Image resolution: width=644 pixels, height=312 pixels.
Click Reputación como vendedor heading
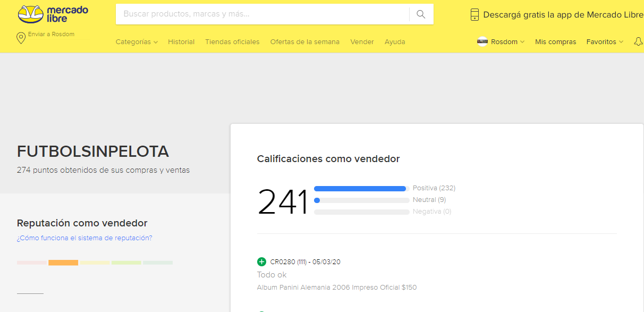pyautogui.click(x=82, y=223)
